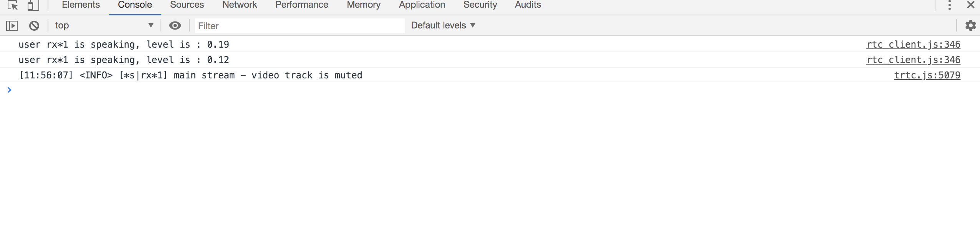Open console settings gear
Viewport: 980px width, 236px height.
pyautogui.click(x=971, y=25)
